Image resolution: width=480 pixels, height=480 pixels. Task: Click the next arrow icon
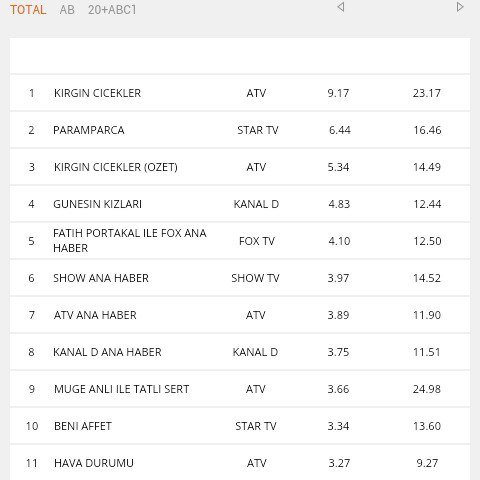pyautogui.click(x=460, y=7)
